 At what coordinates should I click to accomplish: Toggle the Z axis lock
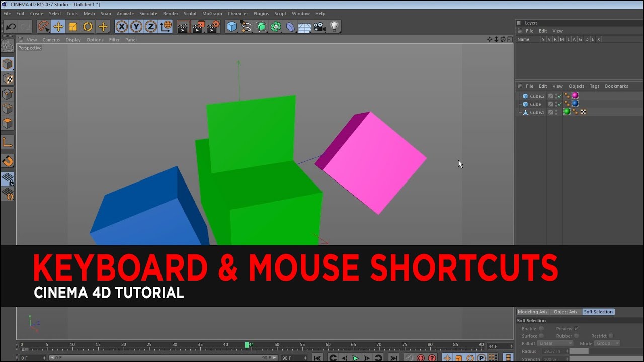click(x=150, y=27)
